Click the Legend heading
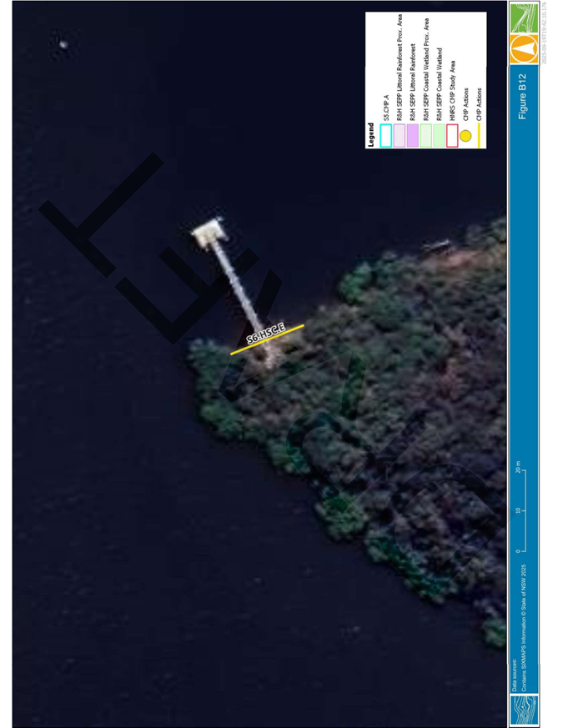The width and height of the screenshot is (563, 728). tap(371, 136)
